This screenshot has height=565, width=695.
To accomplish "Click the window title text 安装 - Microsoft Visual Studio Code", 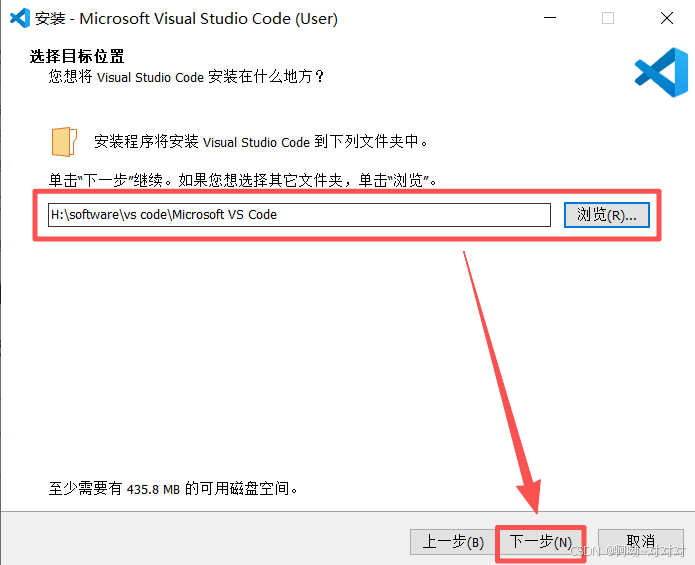I will 186,19.
